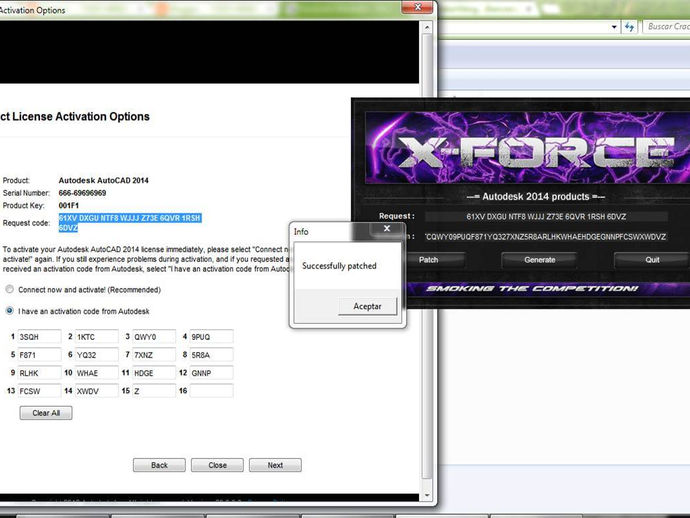Click activation code field 10 containing WHAE
The image size is (690, 518).
point(96,373)
